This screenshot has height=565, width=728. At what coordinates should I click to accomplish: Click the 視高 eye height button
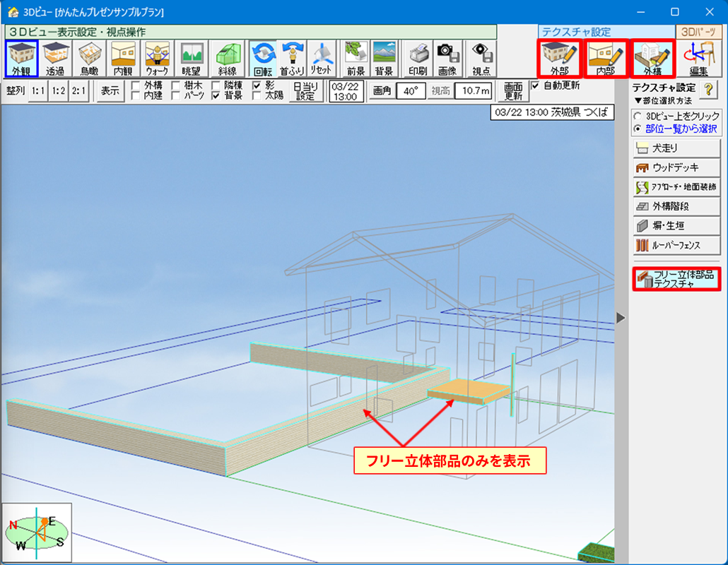tap(440, 91)
